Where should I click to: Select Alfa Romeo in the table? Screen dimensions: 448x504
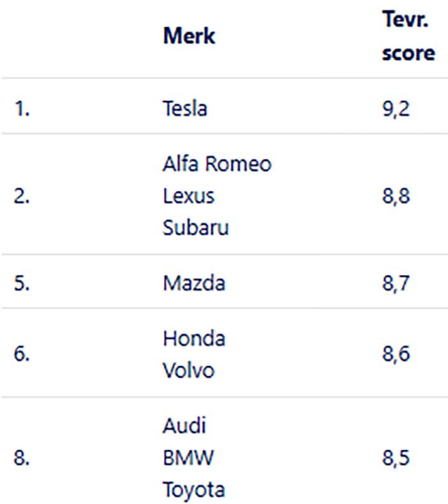coord(217,164)
